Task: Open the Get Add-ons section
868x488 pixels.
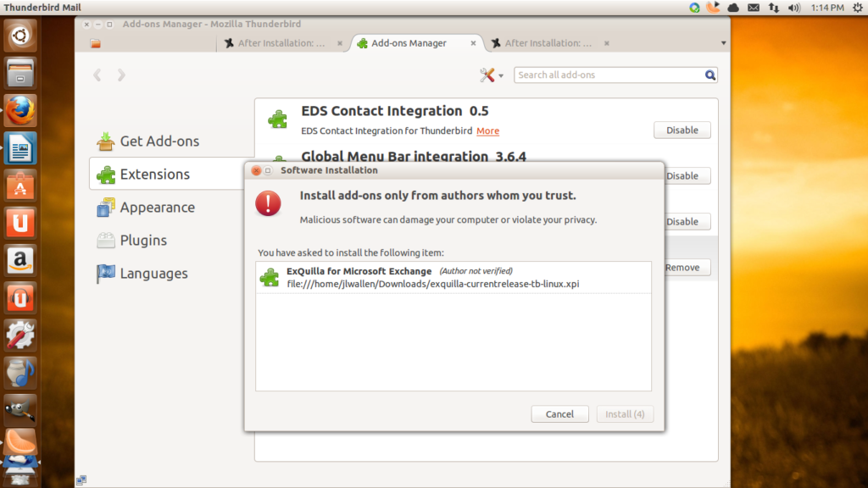Action: click(x=159, y=141)
